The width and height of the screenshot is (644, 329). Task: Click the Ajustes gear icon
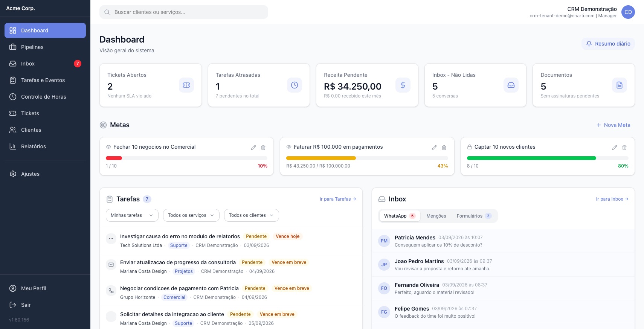pos(13,174)
